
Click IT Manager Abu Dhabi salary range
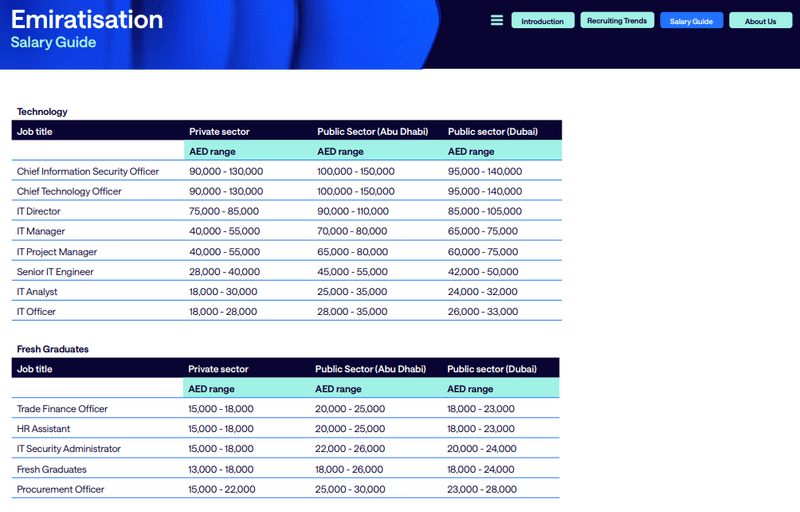click(x=352, y=231)
